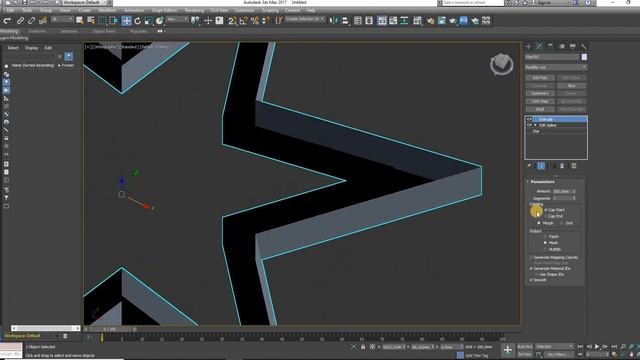Select the NURBS output radio button
This screenshot has width=640, height=360.
click(x=545, y=249)
